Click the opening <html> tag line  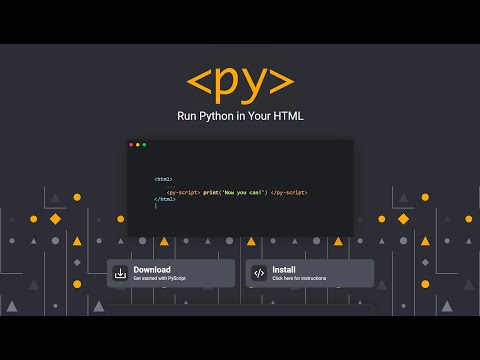click(x=163, y=179)
